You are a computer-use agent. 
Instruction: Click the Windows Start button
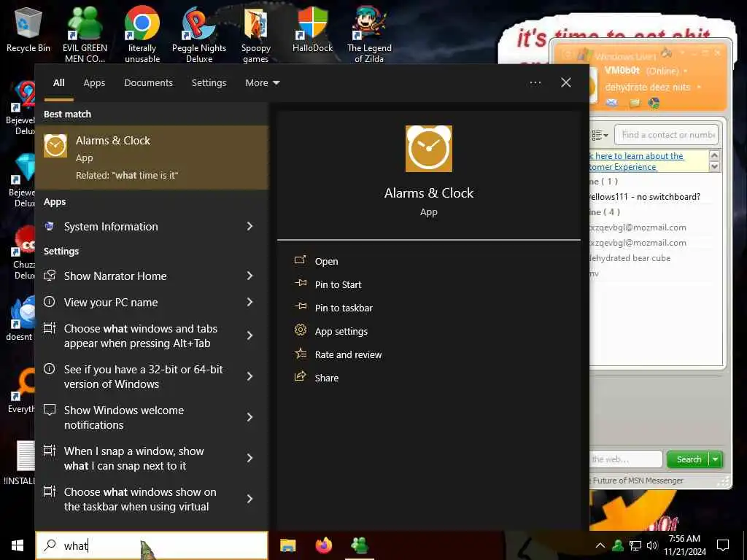click(18, 545)
